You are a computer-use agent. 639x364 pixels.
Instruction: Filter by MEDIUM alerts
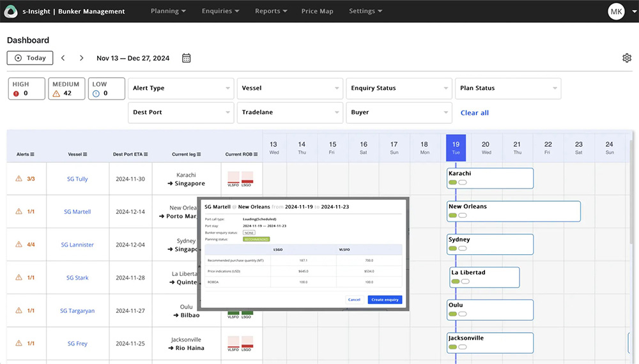pos(66,88)
